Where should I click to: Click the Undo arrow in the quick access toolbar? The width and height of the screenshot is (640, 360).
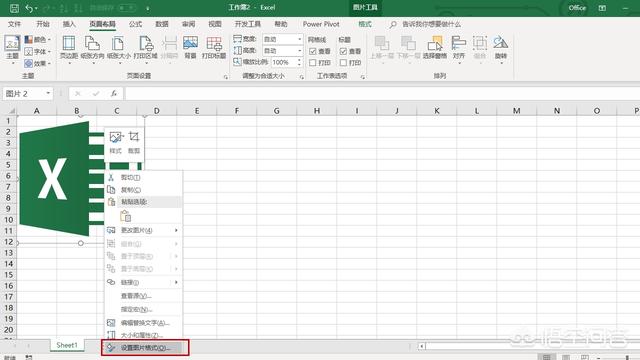[x=29, y=8]
